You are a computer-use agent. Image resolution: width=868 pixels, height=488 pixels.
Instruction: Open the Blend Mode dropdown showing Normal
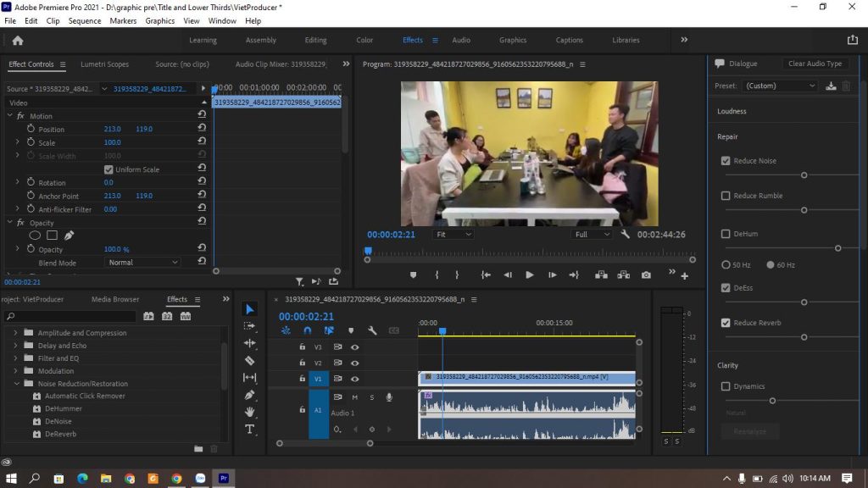coord(142,263)
